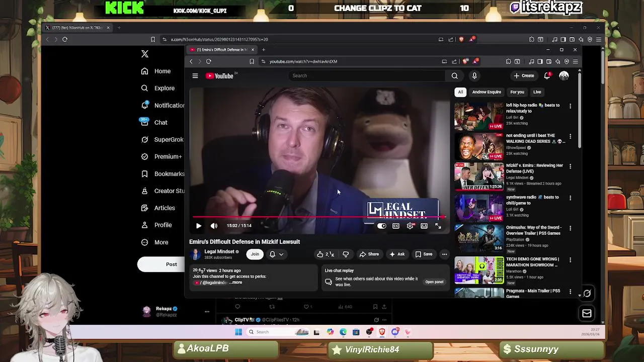Open lofi hip hop radio thumbnail

click(x=479, y=116)
